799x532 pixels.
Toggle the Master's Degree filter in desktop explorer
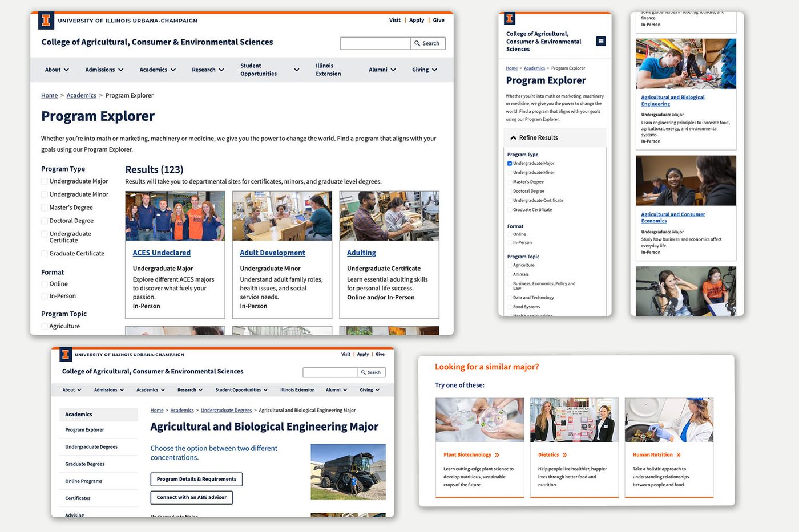coord(45,208)
